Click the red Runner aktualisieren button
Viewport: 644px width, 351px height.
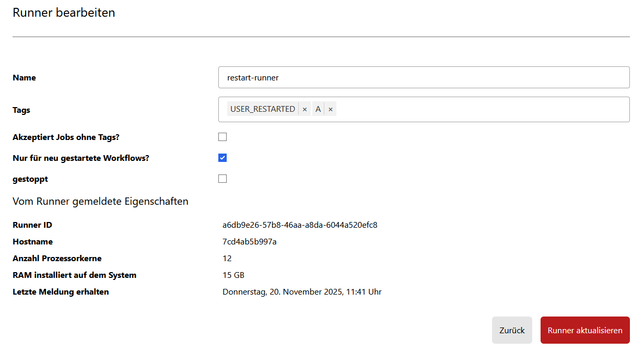[584, 330]
